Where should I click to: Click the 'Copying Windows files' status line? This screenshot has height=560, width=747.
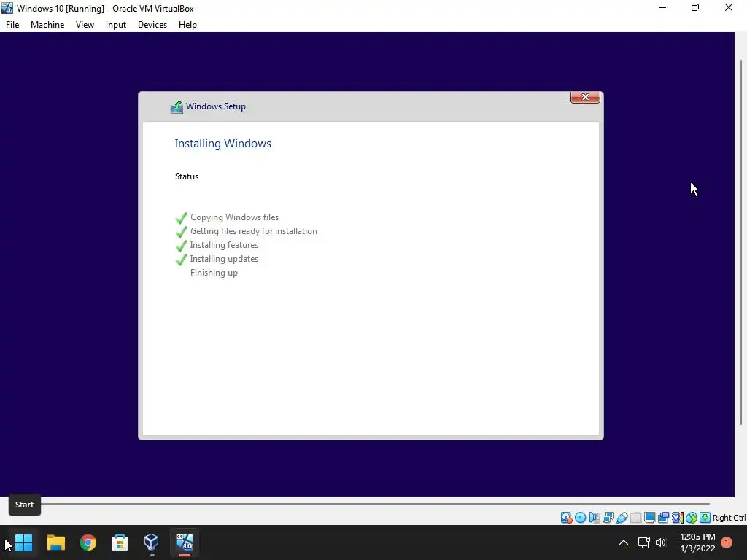tap(234, 217)
